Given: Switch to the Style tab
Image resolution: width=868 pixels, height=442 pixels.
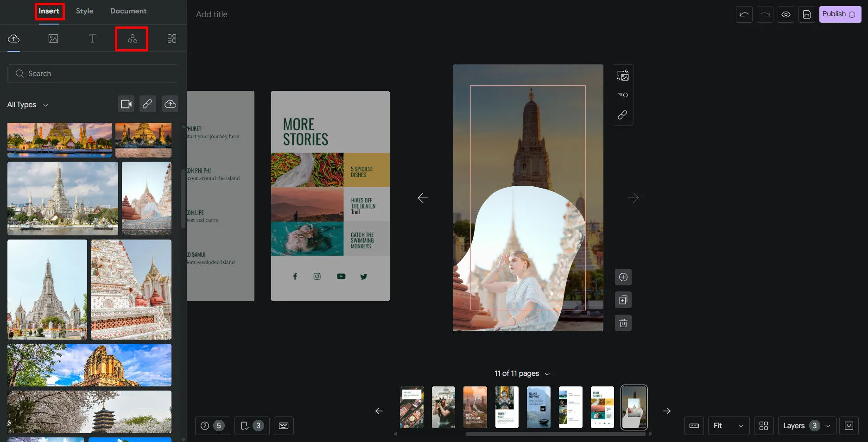Looking at the screenshot, I should click(x=84, y=11).
